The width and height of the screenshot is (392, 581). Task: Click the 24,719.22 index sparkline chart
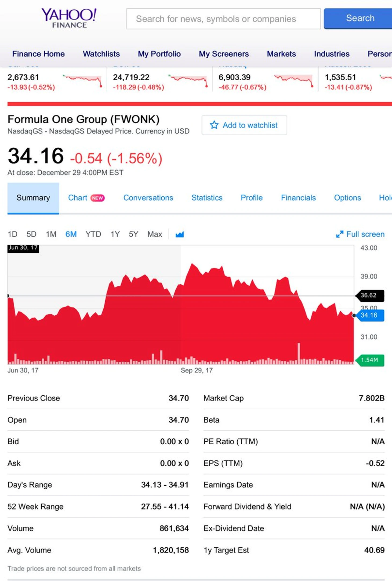188,81
